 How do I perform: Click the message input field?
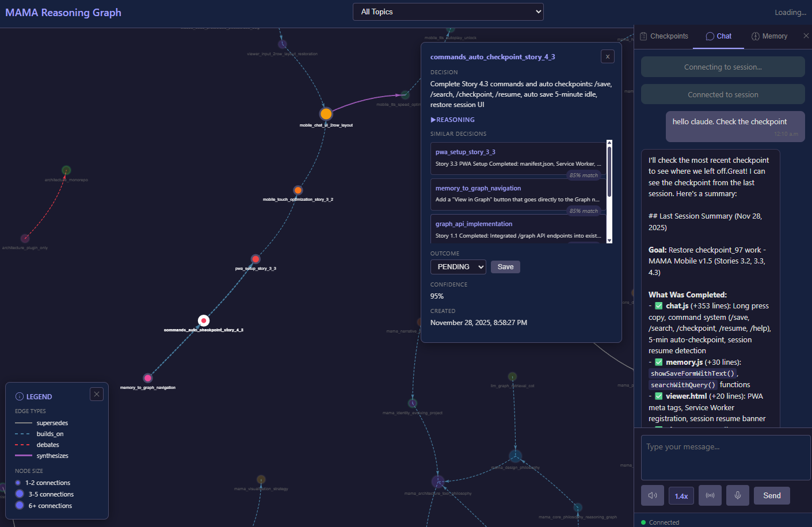coord(725,457)
